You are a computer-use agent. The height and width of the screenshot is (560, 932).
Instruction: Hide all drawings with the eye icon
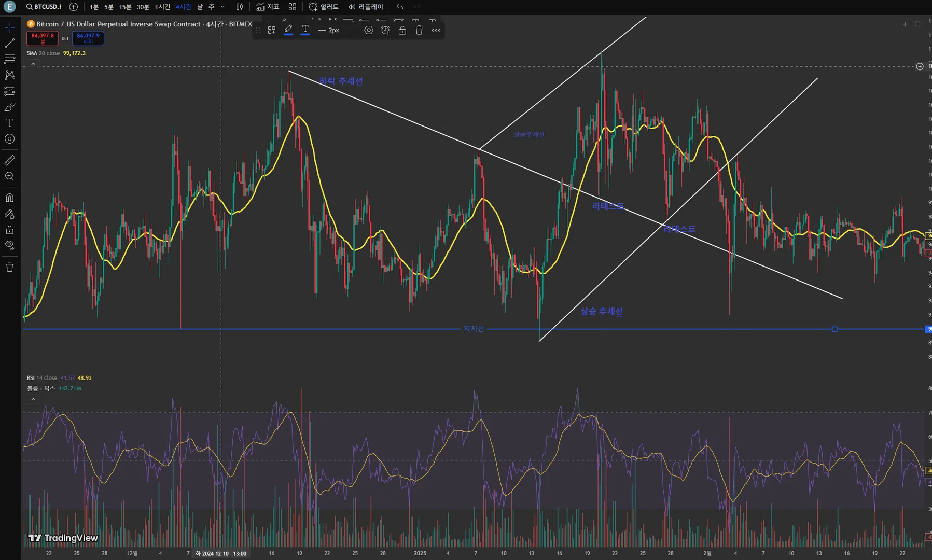(x=9, y=245)
